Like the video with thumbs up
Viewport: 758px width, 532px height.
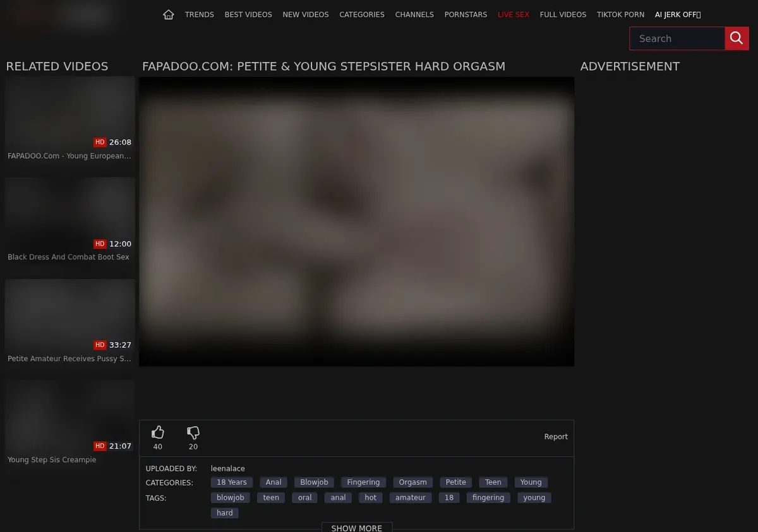(x=158, y=432)
